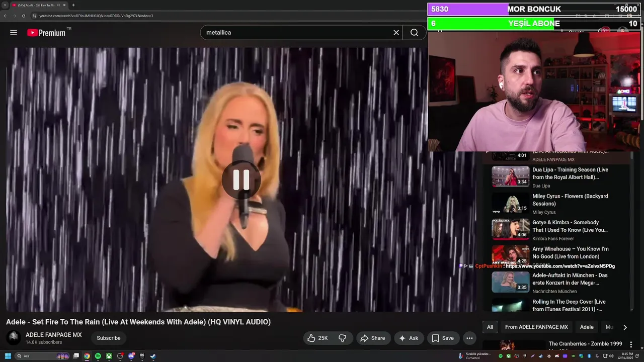Like the video with thumbs-up 25K
The image size is (644, 362).
pyautogui.click(x=317, y=338)
